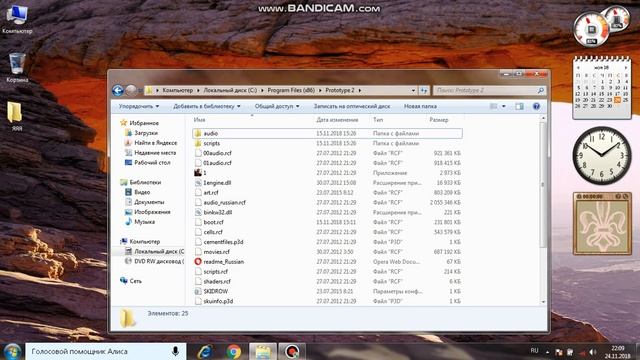This screenshot has width=640, height=360.
Task: Select Компьютер in the address breadcrumb
Action: click(178, 90)
